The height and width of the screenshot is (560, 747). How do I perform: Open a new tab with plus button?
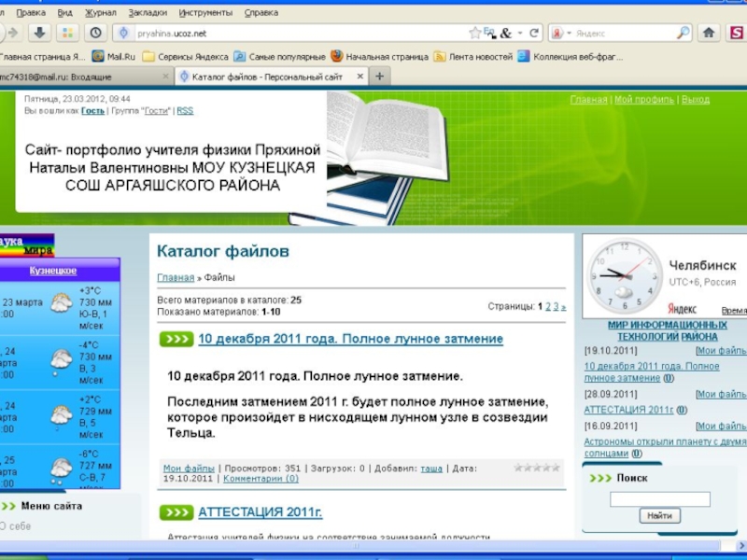click(380, 77)
